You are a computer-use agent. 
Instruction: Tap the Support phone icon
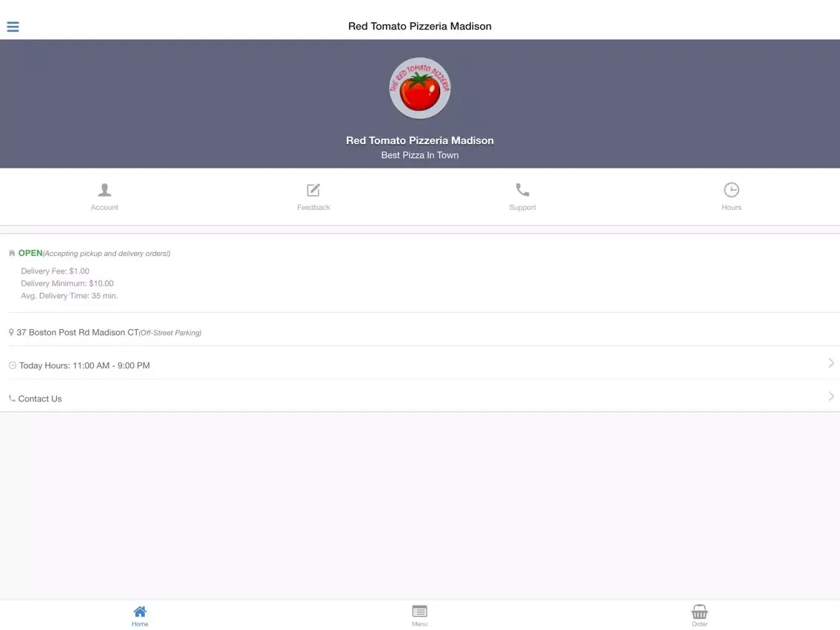click(x=522, y=190)
